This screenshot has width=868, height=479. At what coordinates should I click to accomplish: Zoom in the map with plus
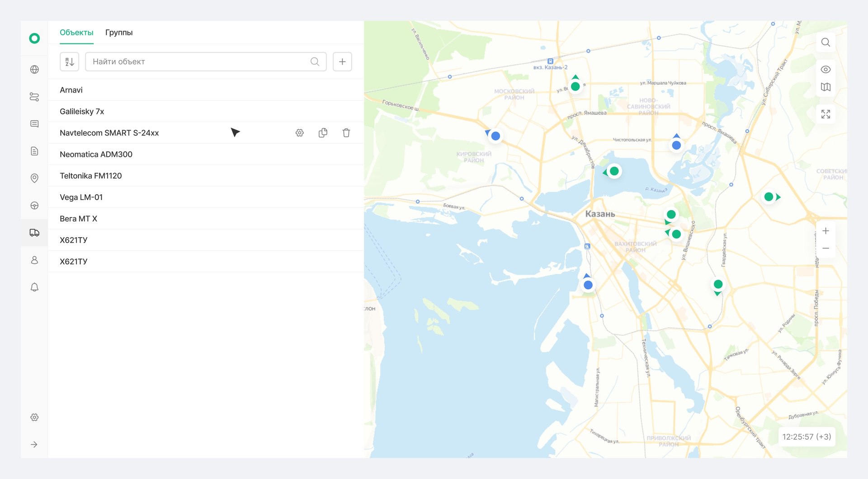[826, 231]
